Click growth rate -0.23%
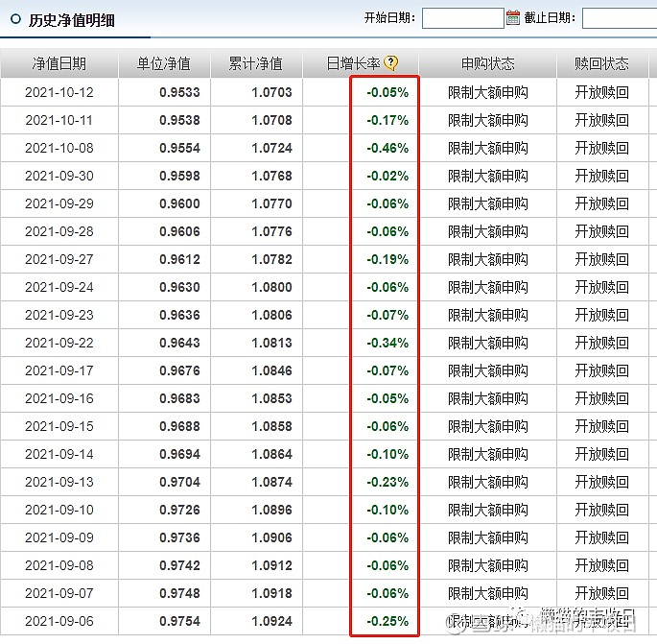Screen dimensions: 657x644 (387, 482)
